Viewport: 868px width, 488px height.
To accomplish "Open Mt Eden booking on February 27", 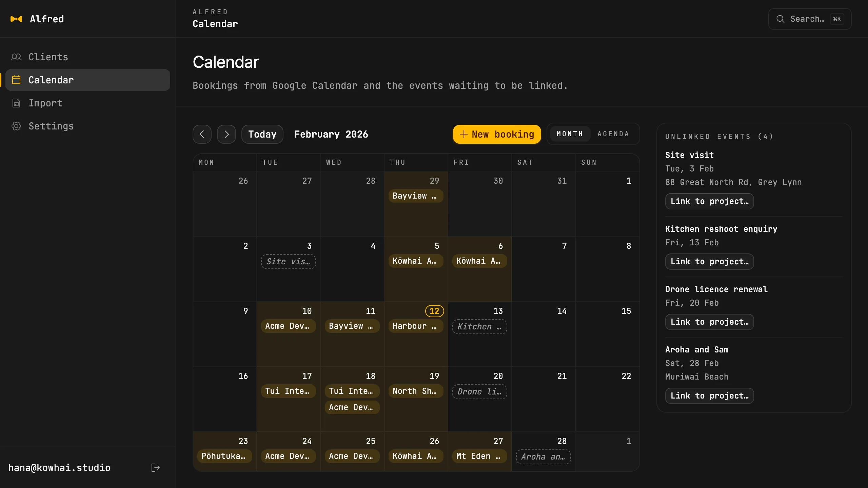I will pos(479,456).
